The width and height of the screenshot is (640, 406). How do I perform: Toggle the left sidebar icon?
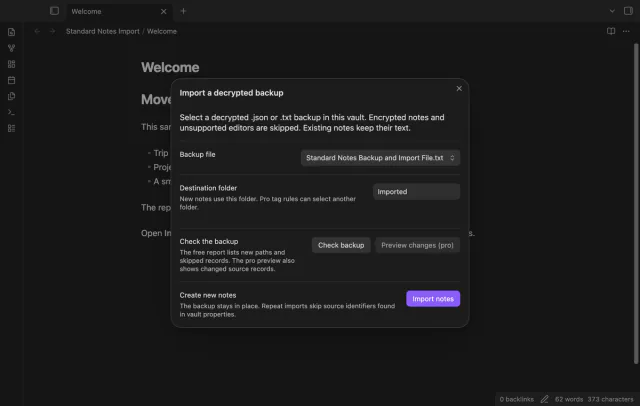[54, 11]
